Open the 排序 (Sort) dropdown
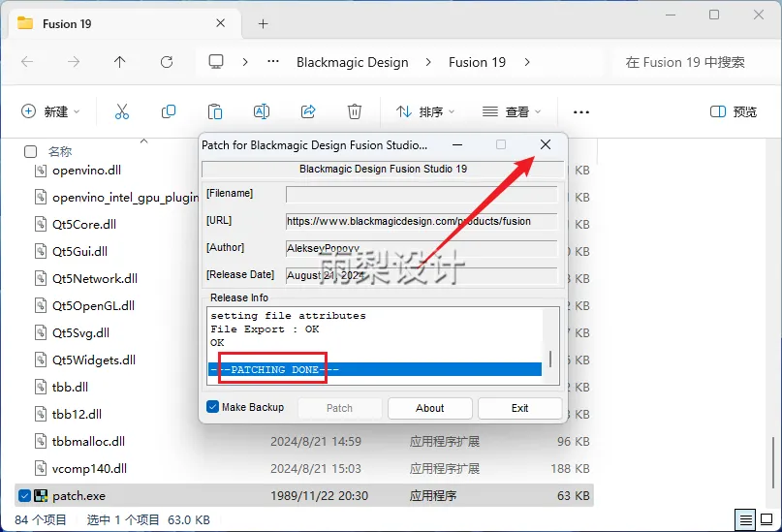The width and height of the screenshot is (782, 532). tap(425, 111)
